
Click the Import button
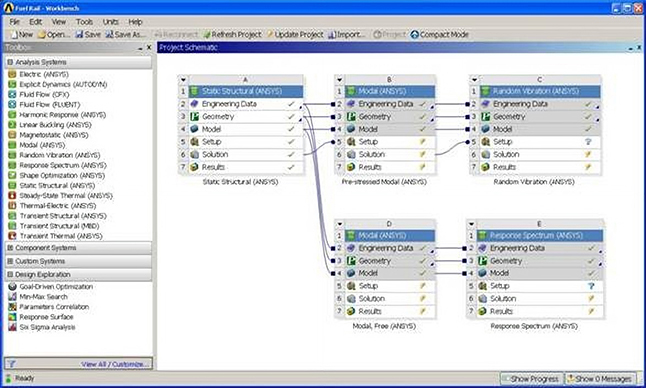click(346, 35)
